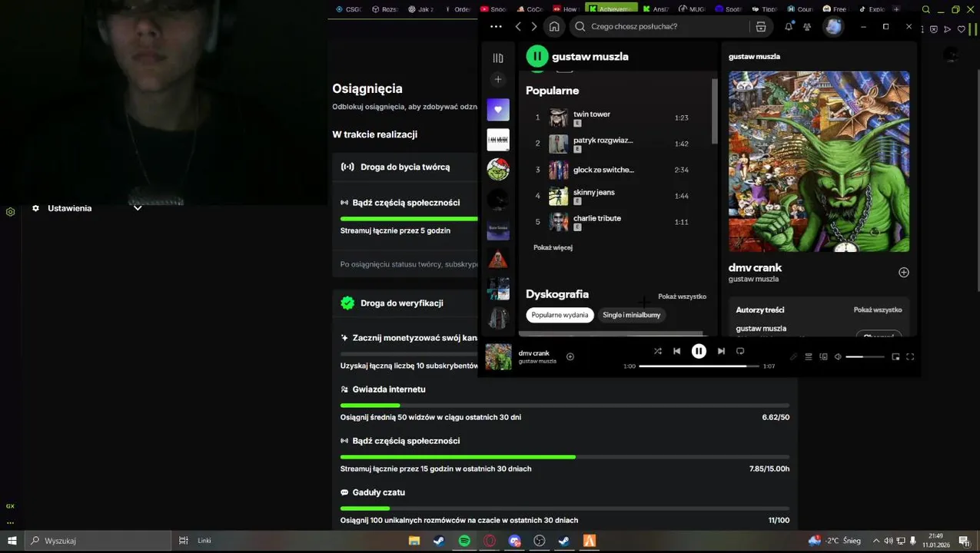980x553 pixels.
Task: Go forward in Spotify navigation
Action: (534, 26)
